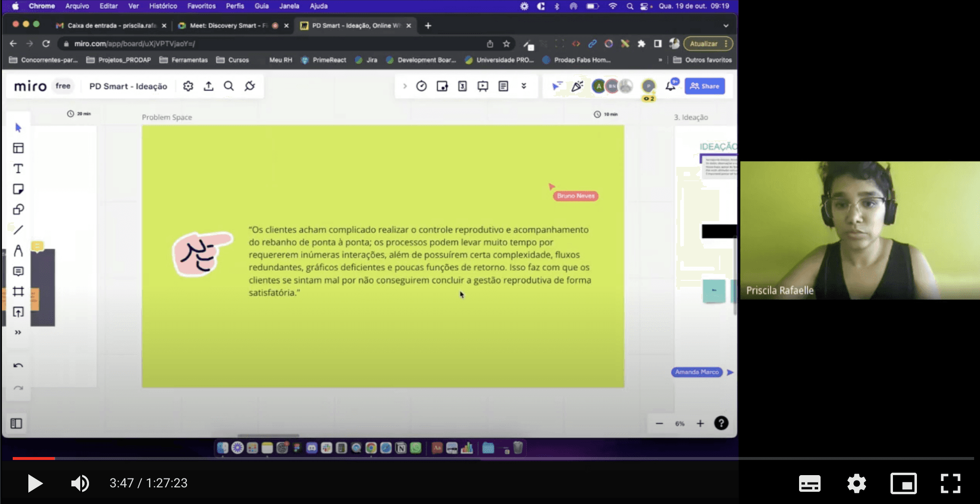Click the 6% zoom level

click(x=680, y=424)
